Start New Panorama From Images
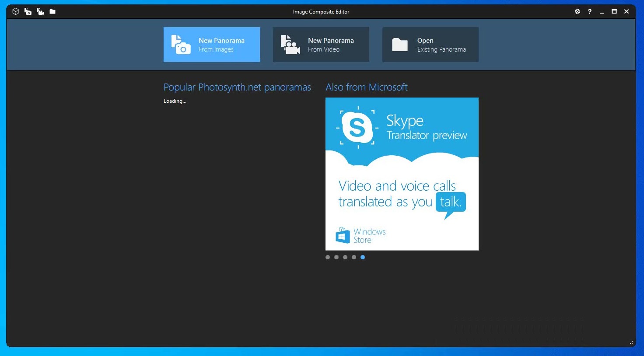 [x=212, y=45]
